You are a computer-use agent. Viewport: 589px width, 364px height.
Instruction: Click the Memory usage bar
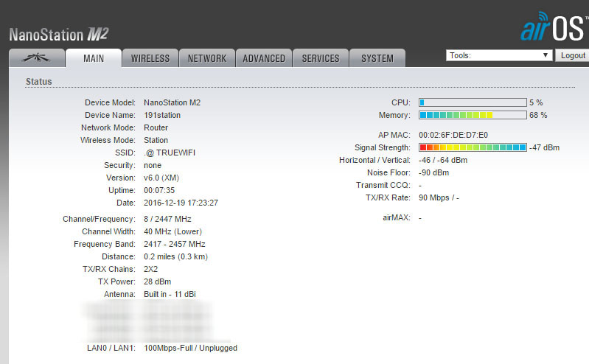(473, 115)
